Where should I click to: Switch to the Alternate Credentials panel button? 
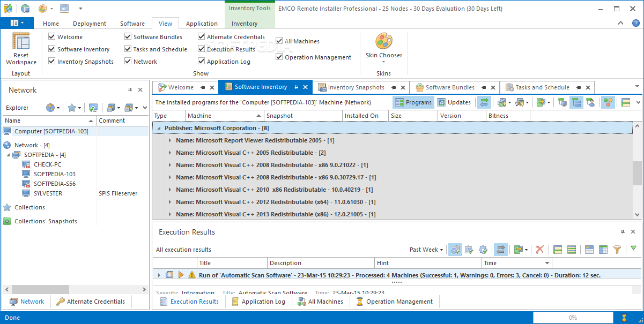90,302
